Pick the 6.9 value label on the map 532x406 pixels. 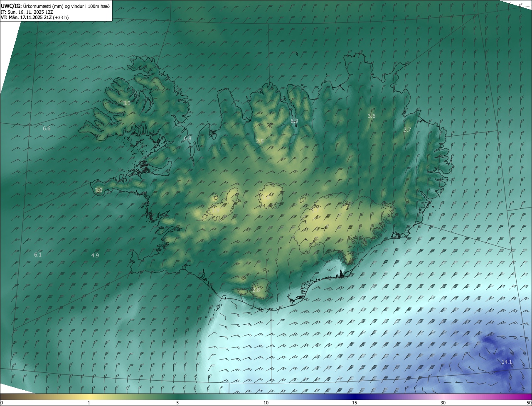pos(294,121)
